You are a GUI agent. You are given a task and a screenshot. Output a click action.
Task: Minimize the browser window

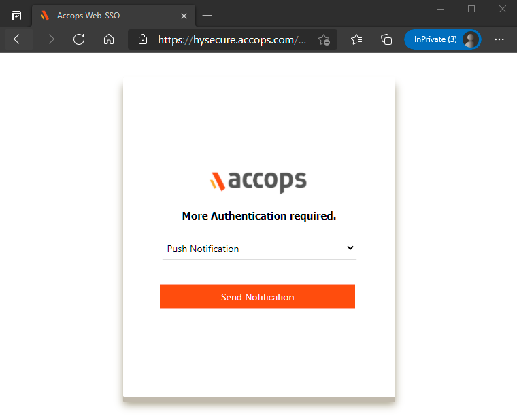click(440, 9)
